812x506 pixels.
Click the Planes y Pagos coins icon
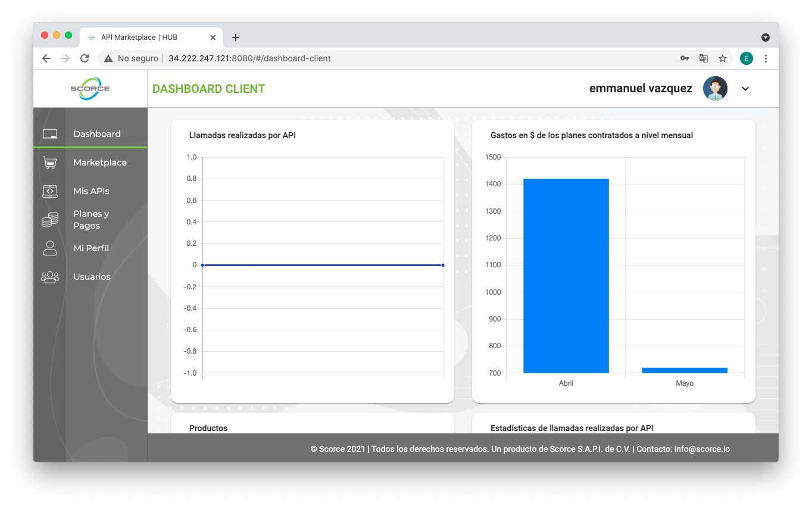[50, 220]
